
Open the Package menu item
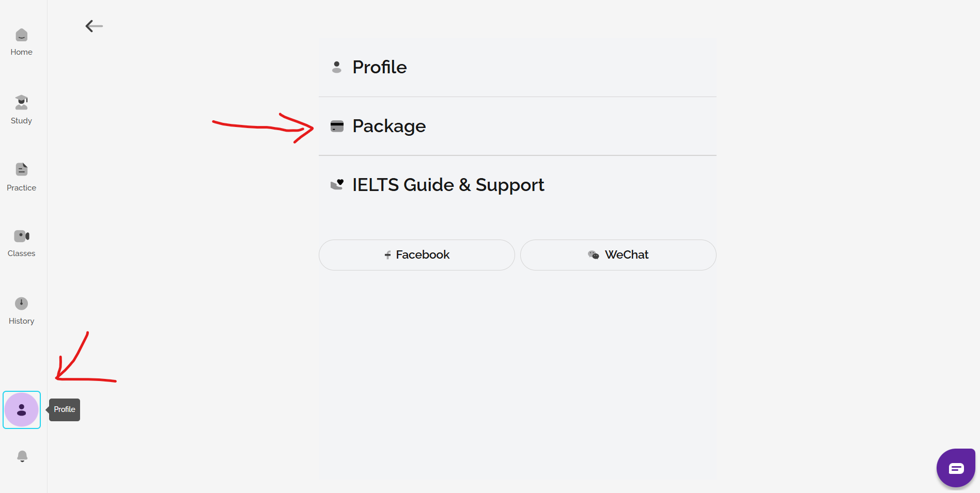(389, 126)
